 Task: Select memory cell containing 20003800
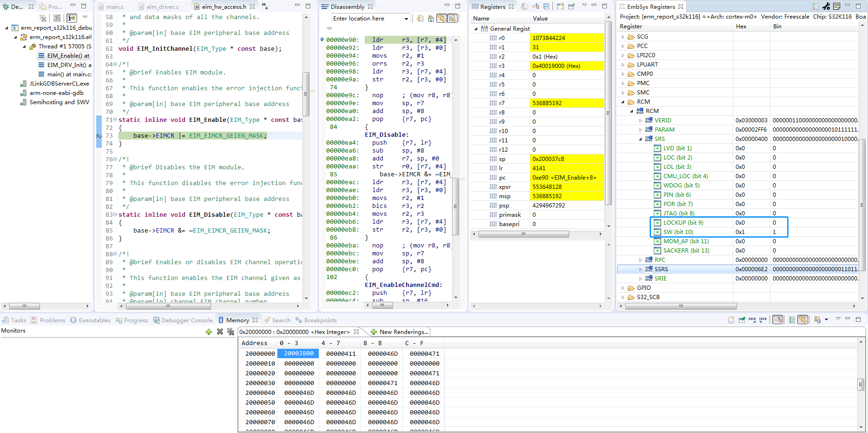(298, 353)
